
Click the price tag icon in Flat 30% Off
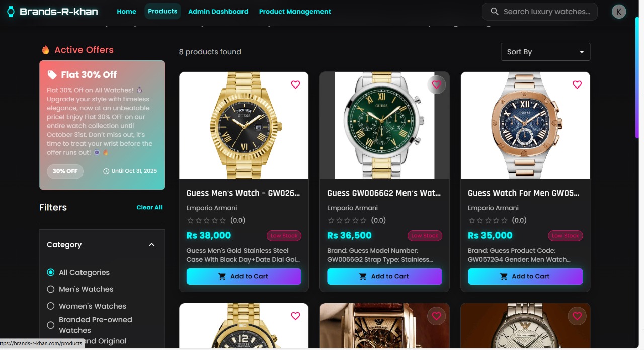[x=52, y=75]
